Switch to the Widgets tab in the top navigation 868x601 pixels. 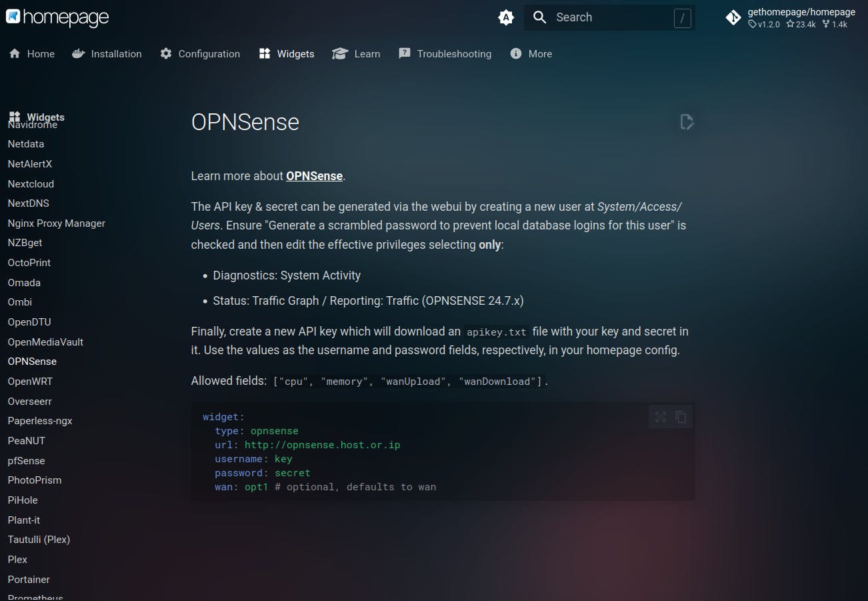pos(287,54)
